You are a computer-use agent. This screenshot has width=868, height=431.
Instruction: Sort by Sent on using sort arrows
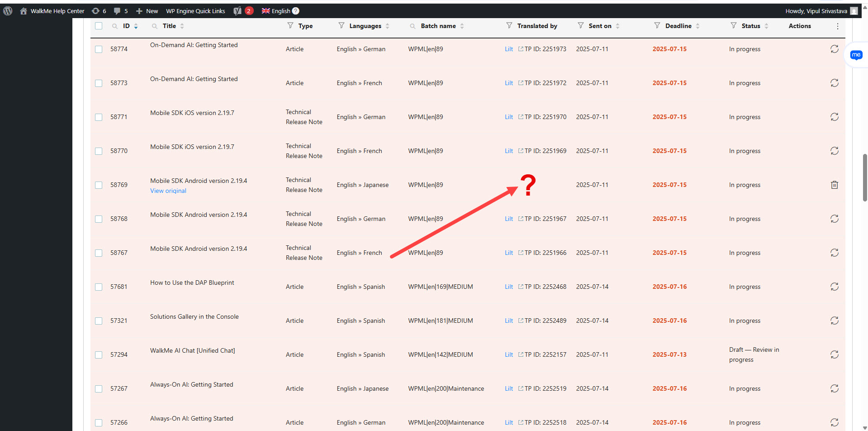(x=617, y=26)
